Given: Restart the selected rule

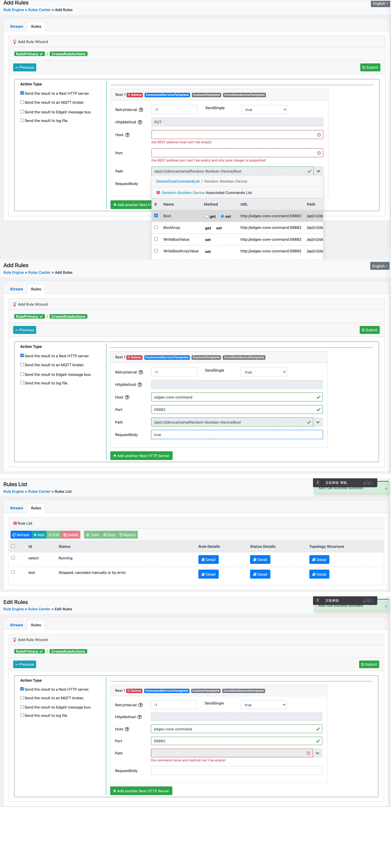Looking at the screenshot, I should pyautogui.click(x=127, y=535).
